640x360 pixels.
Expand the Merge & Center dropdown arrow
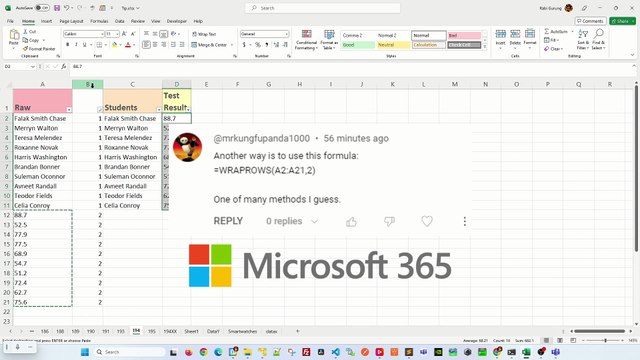(x=232, y=45)
